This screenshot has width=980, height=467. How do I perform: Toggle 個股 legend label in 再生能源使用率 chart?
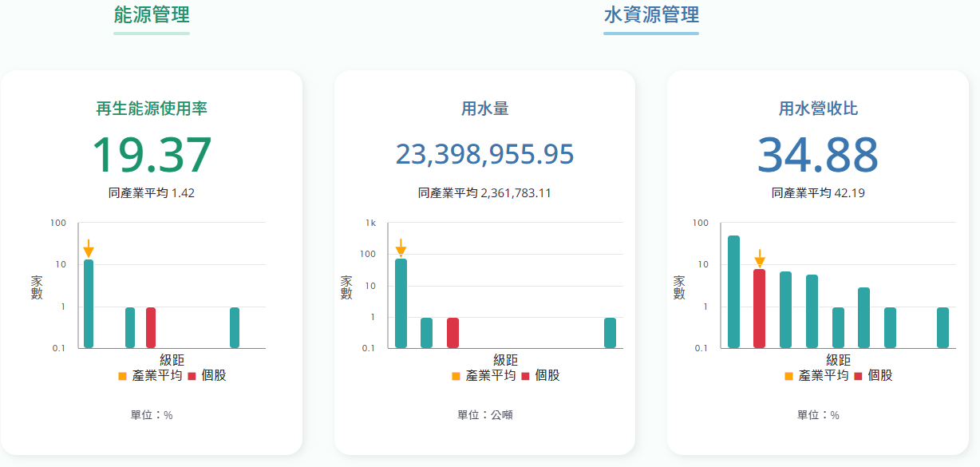click(214, 375)
